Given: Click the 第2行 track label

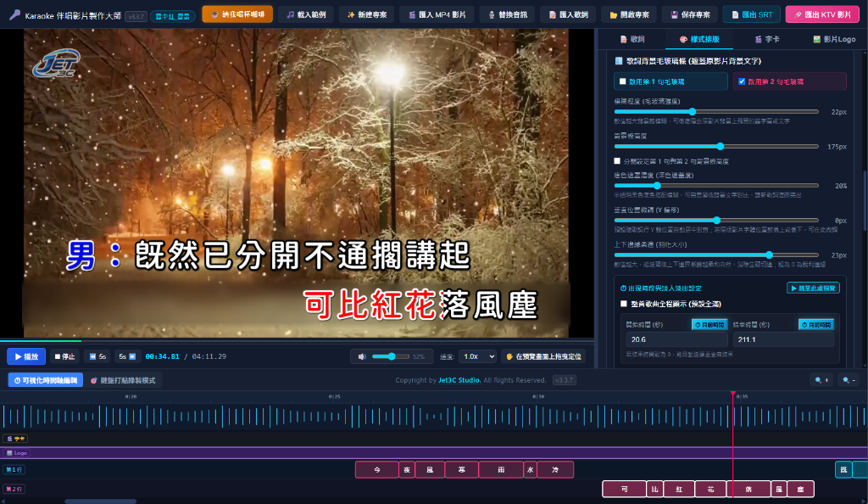Looking at the screenshot, I should [x=14, y=489].
